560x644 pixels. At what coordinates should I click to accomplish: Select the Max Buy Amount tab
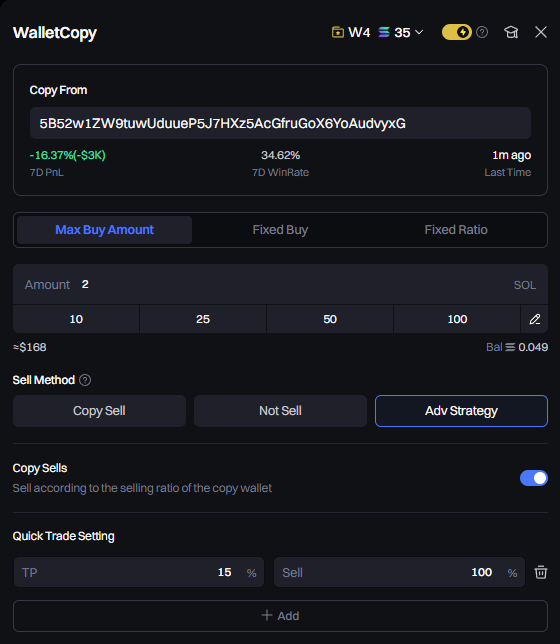tap(104, 230)
